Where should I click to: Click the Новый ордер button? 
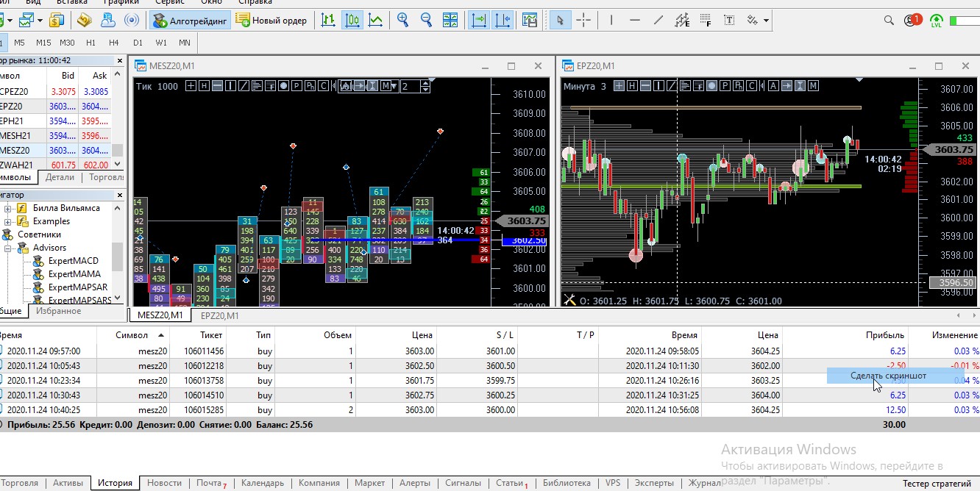tap(271, 21)
